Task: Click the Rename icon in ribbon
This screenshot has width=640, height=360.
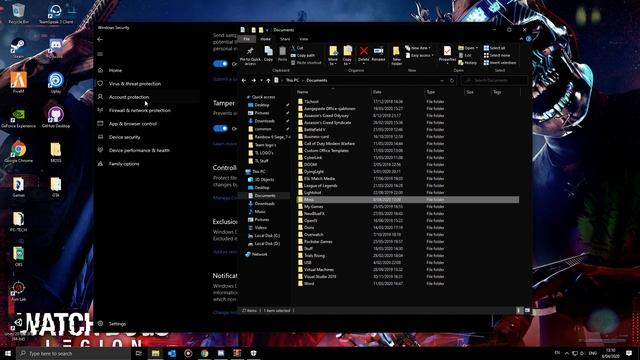Action: pos(378,53)
